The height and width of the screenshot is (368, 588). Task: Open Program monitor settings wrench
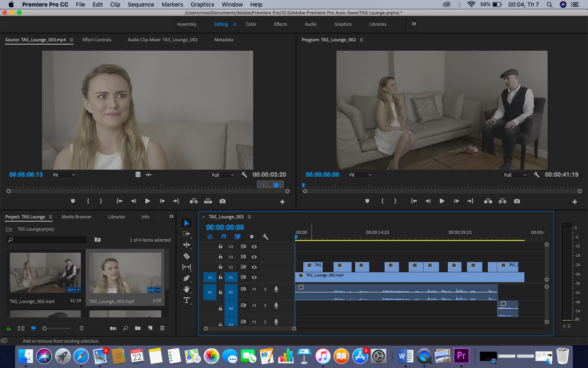pos(537,175)
